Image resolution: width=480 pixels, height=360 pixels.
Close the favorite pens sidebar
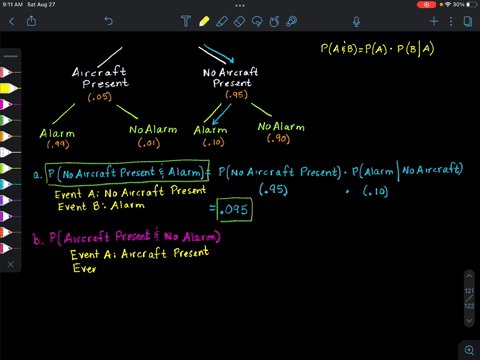11,264
